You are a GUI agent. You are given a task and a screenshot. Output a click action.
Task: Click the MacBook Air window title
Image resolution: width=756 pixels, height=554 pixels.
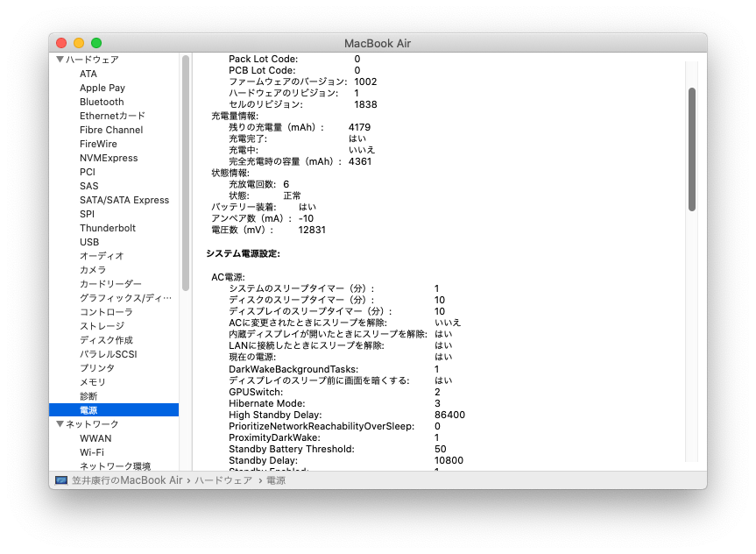pos(378,44)
